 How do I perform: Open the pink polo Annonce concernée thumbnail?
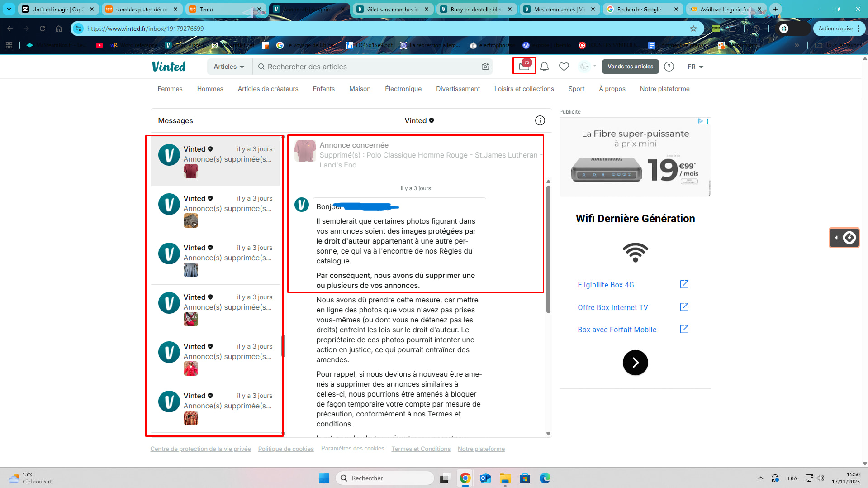[305, 151]
